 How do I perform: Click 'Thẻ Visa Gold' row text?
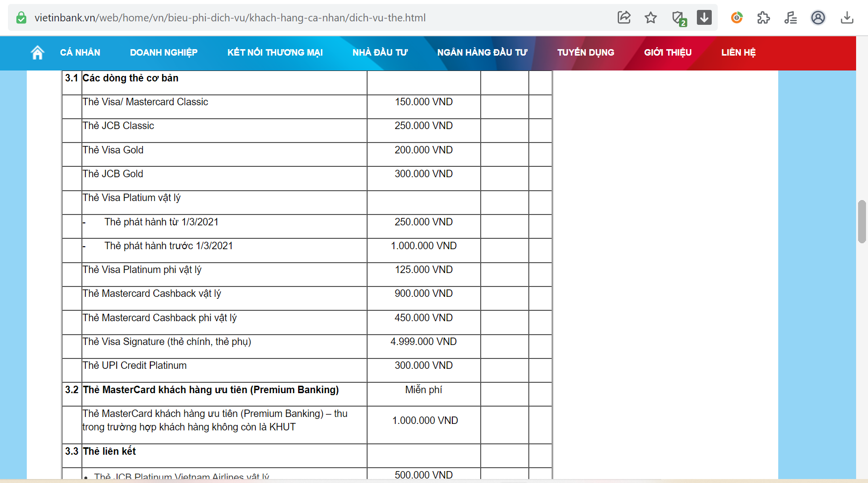pos(113,150)
